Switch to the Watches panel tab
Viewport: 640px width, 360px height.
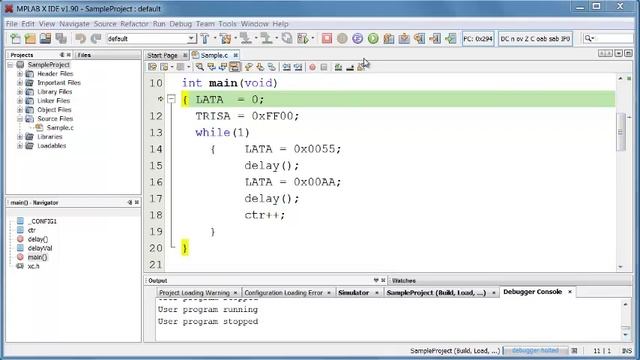(x=404, y=281)
